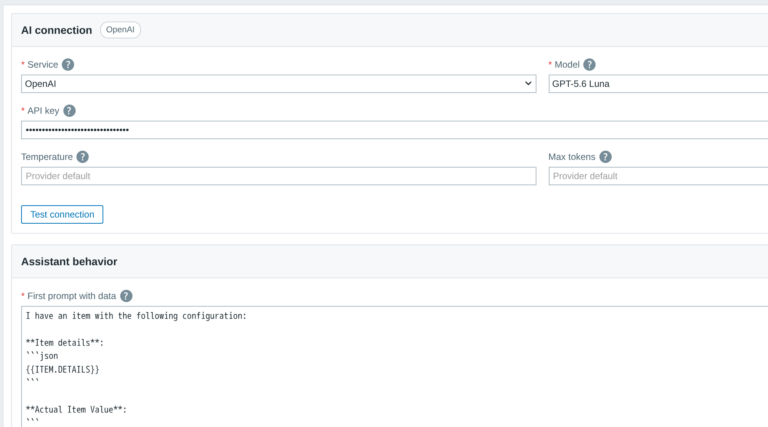Click the Model field containing GPT-5.6 Luna
The height and width of the screenshot is (427, 768).
click(658, 84)
